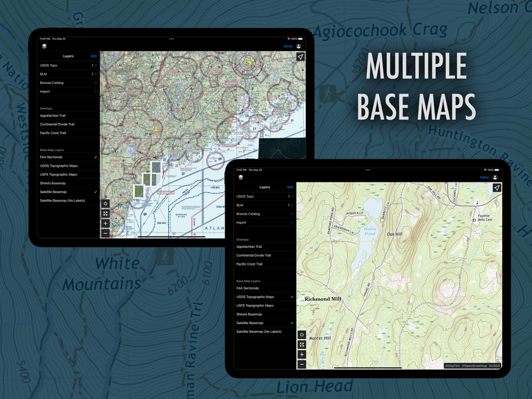Open layers stack icon on upper iPad

pyautogui.click(x=44, y=46)
